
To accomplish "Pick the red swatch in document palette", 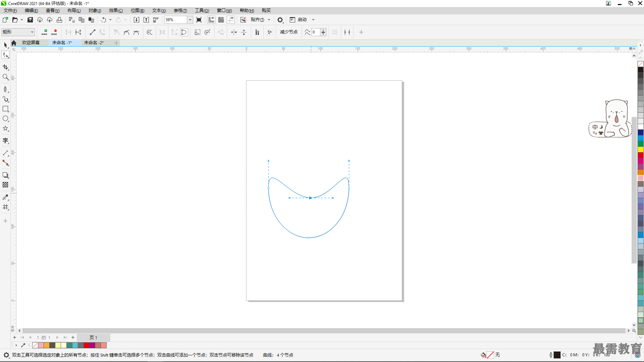I will [87, 345].
